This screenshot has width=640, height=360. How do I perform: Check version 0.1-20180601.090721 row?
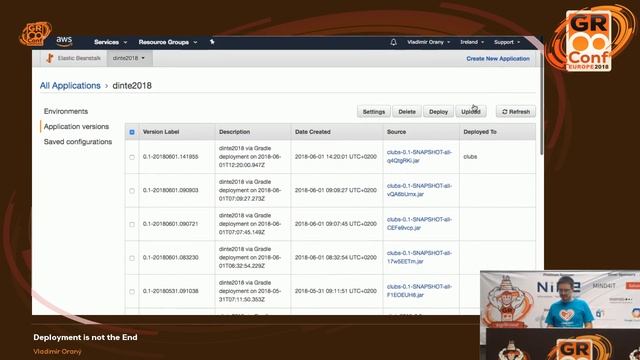pyautogui.click(x=132, y=224)
